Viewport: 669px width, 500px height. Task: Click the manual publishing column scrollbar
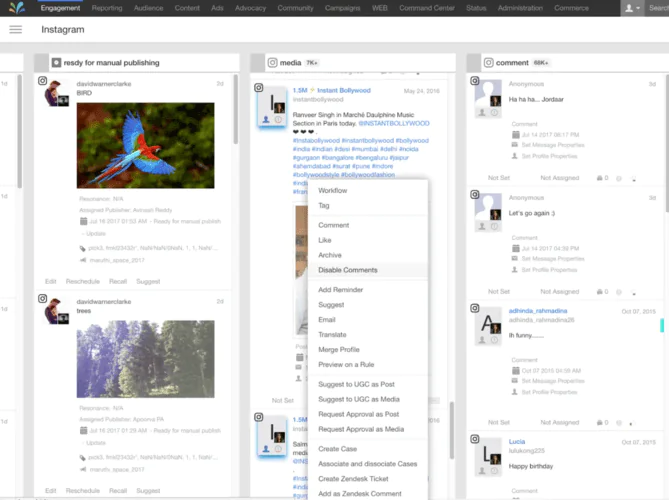tap(236, 109)
